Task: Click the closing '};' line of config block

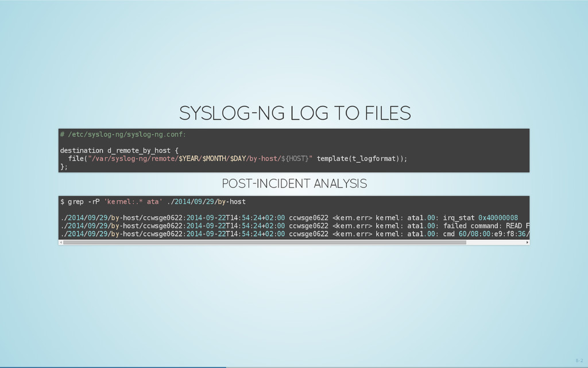Action: click(64, 167)
